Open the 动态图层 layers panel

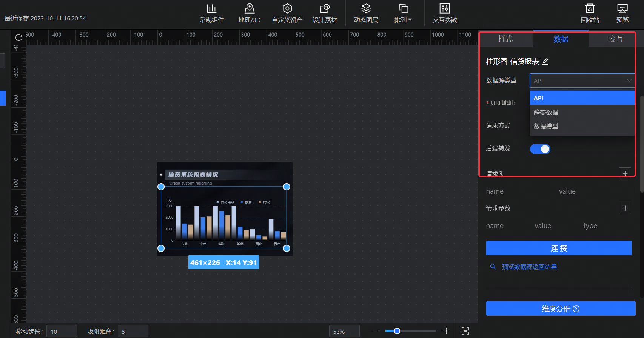click(x=366, y=13)
